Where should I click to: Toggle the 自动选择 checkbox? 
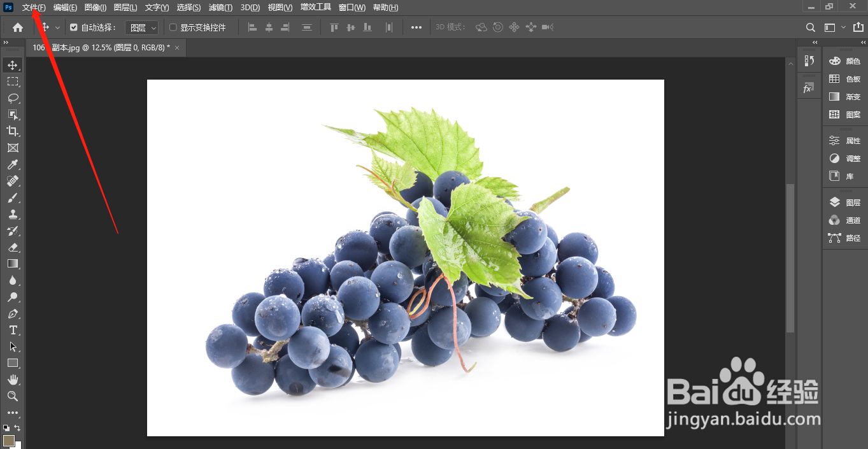coord(74,27)
